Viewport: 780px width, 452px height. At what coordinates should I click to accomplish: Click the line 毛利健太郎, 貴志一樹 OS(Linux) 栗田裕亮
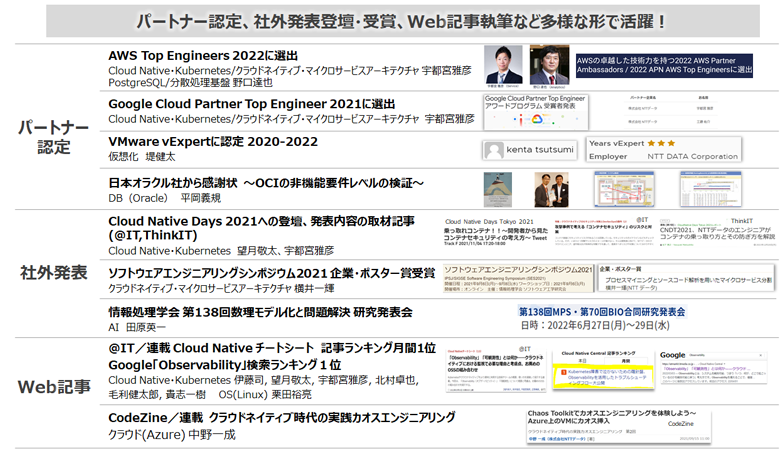210,395
